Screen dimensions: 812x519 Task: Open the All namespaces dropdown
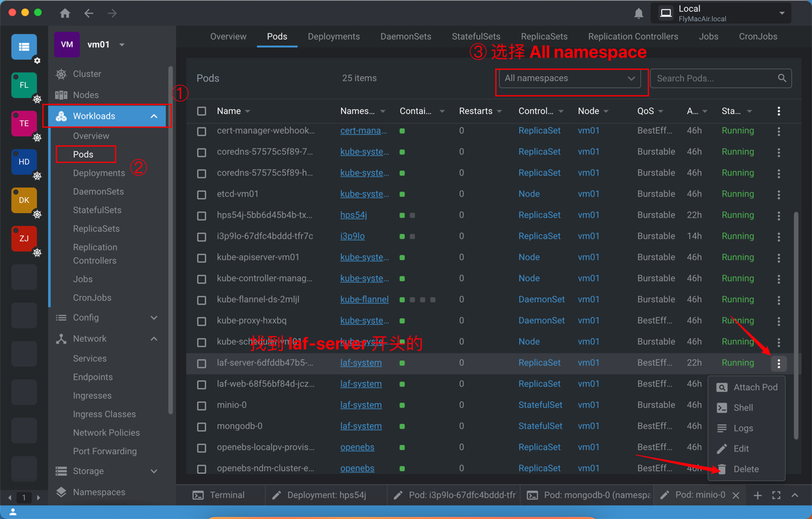pos(569,79)
